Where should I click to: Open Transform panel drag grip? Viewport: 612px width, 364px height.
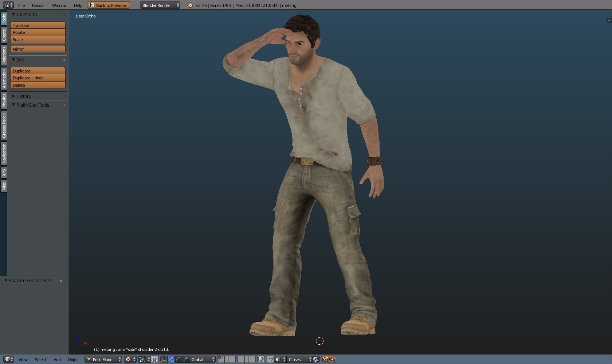[x=63, y=15]
